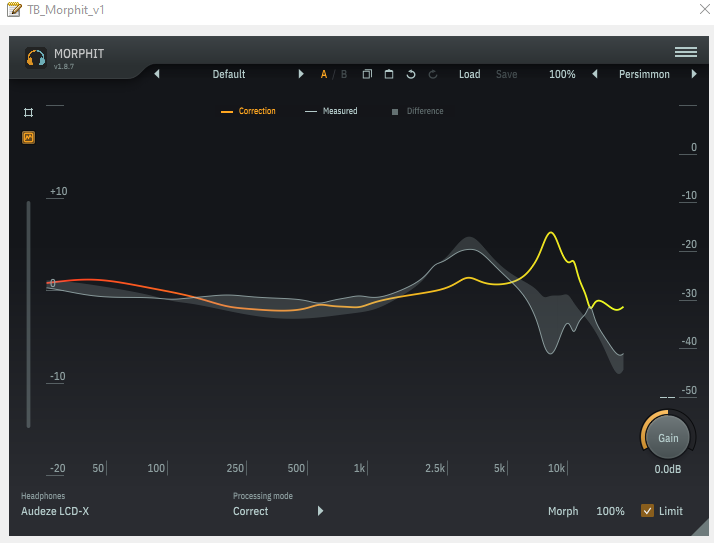
Task: Click the Gain knob
Action: (668, 438)
